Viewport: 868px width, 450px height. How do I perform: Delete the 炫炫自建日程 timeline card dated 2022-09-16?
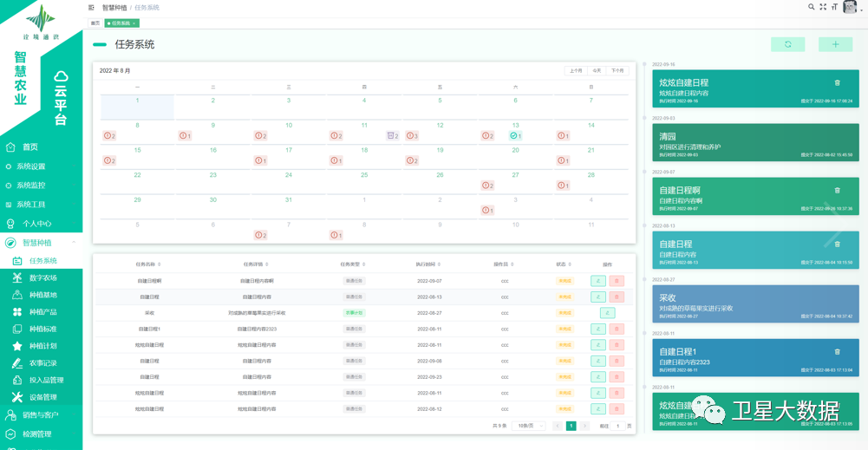[x=837, y=83]
